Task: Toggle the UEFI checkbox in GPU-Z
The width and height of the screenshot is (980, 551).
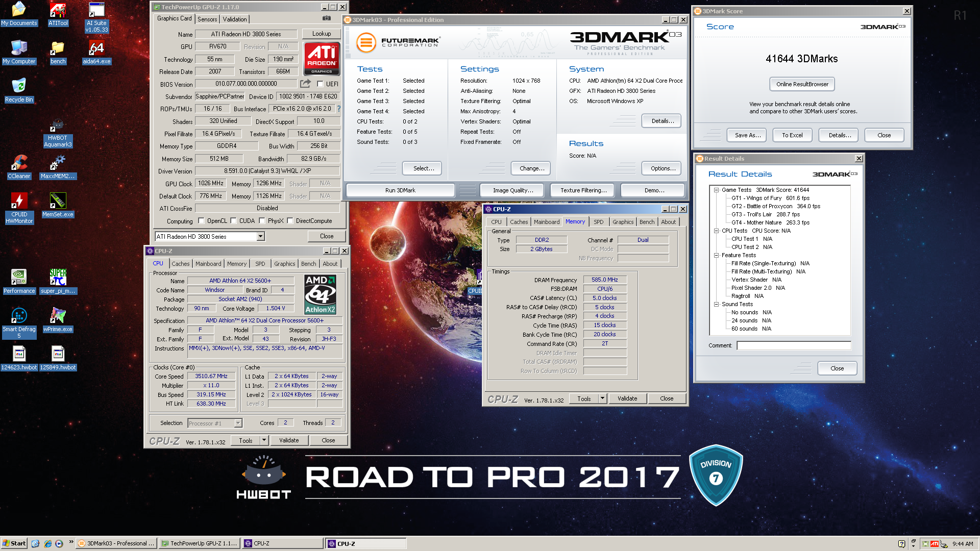Action: point(320,84)
